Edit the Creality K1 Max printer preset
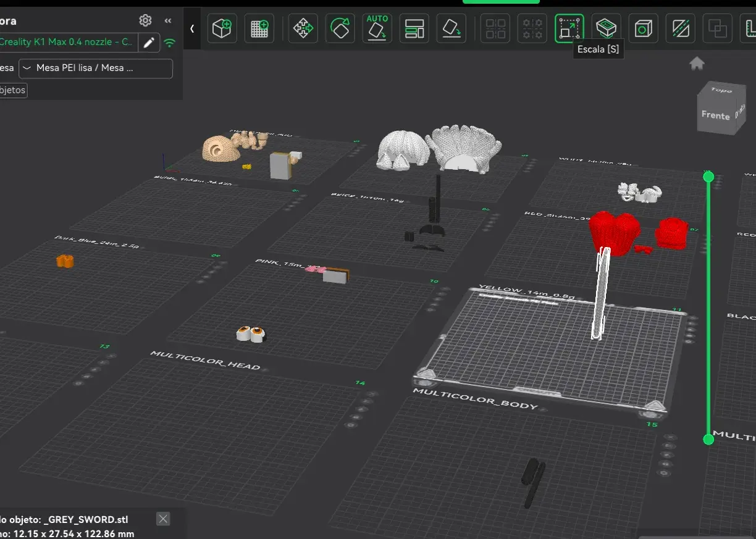Image resolution: width=756 pixels, height=539 pixels. click(149, 43)
